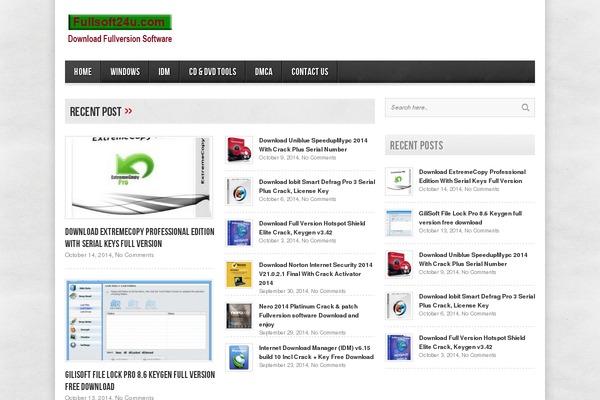The width and height of the screenshot is (600, 400).
Task: Open sidebar ExtremeCopy Professional Edition post link
Action: (472, 176)
